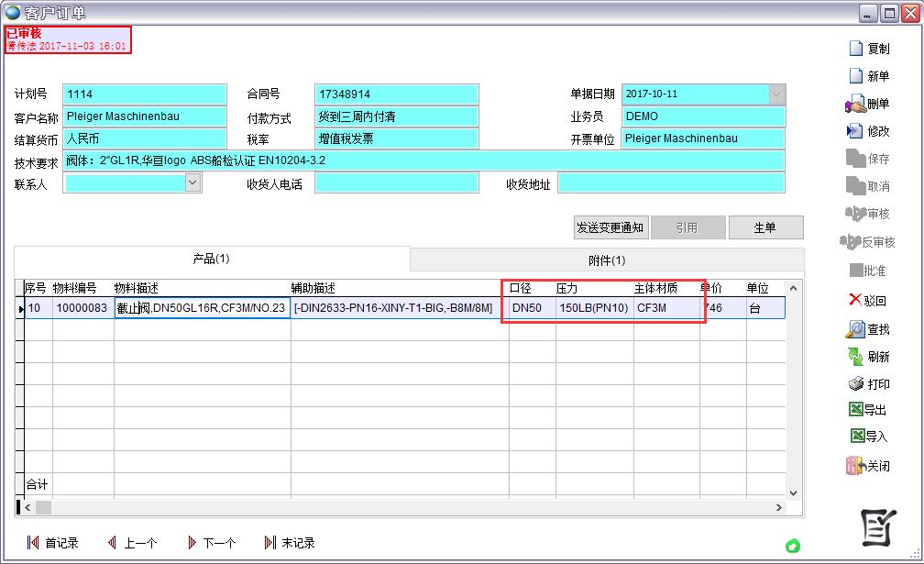Click the 发送变更通知 button

pos(610,227)
